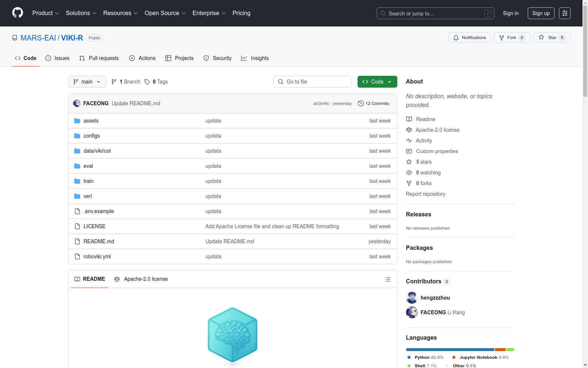Open the main branch selector dropdown

click(87, 82)
